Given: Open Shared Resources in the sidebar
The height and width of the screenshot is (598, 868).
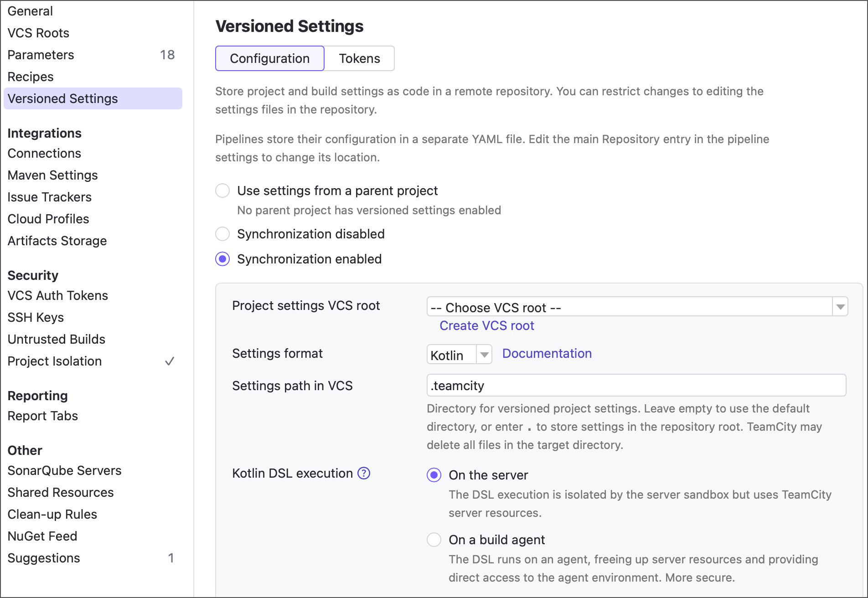Looking at the screenshot, I should pos(61,492).
